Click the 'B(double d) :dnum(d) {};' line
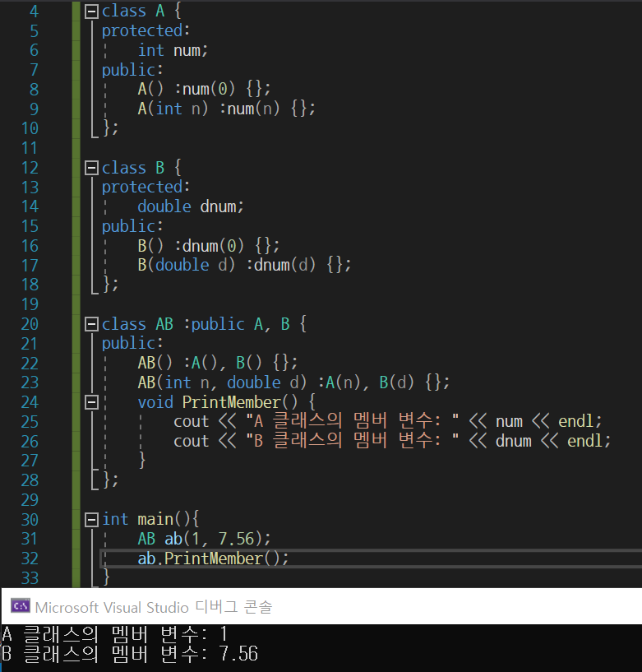642x672 pixels. tap(244, 266)
